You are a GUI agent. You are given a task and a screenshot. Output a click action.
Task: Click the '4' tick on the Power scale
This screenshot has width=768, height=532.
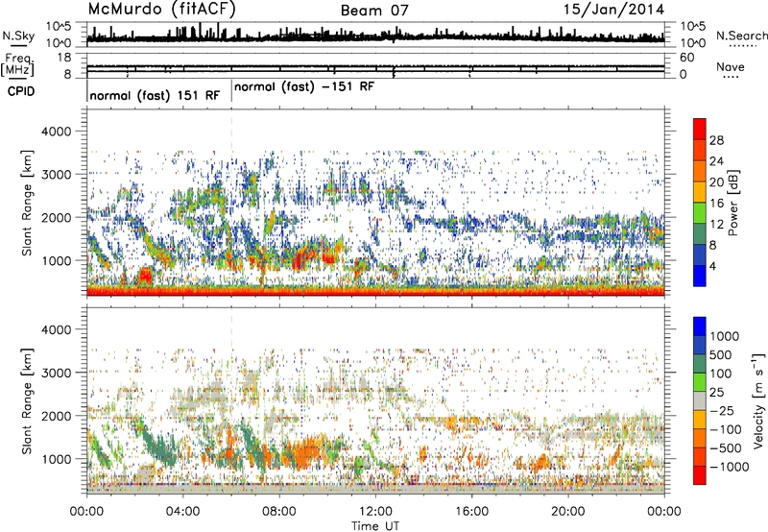point(712,266)
